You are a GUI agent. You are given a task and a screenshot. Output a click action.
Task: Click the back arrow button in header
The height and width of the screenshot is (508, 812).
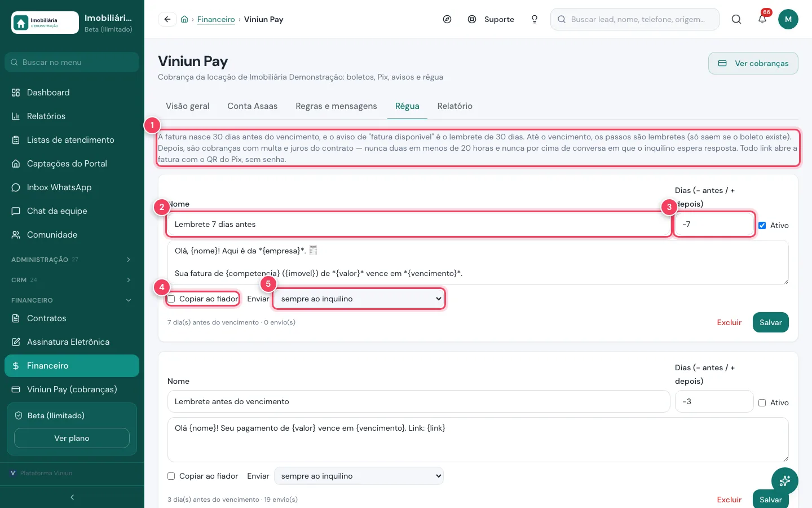pos(167,19)
